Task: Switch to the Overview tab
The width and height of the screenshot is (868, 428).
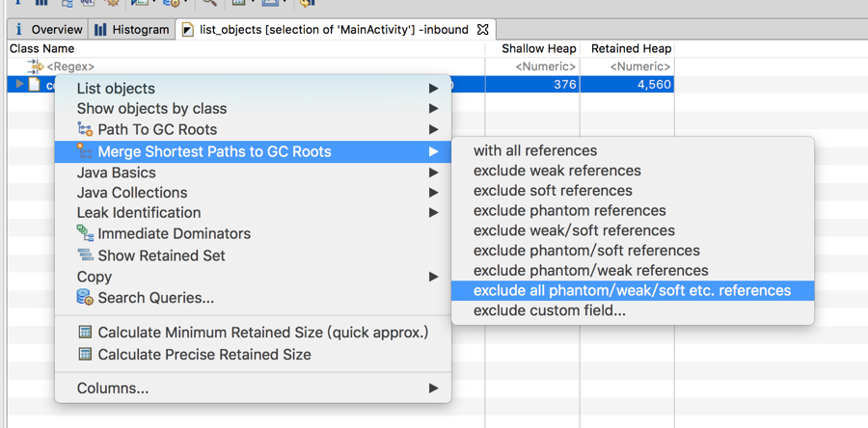Action: pos(46,30)
